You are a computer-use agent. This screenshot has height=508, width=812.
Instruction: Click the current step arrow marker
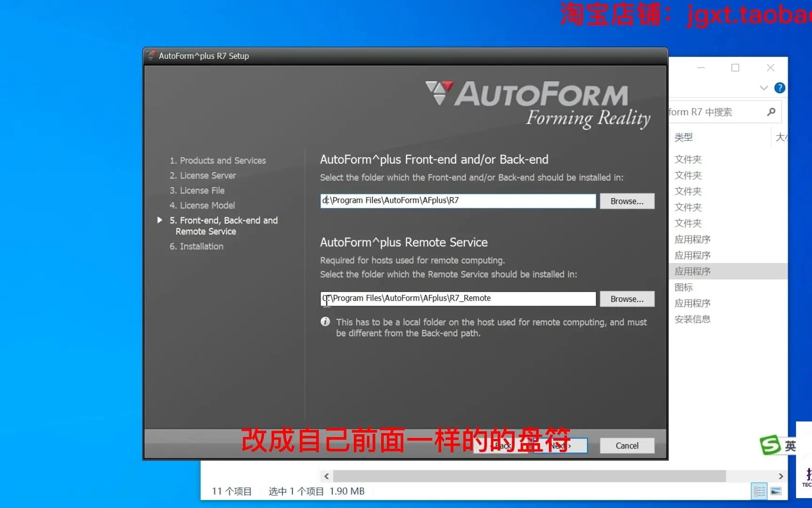point(160,220)
